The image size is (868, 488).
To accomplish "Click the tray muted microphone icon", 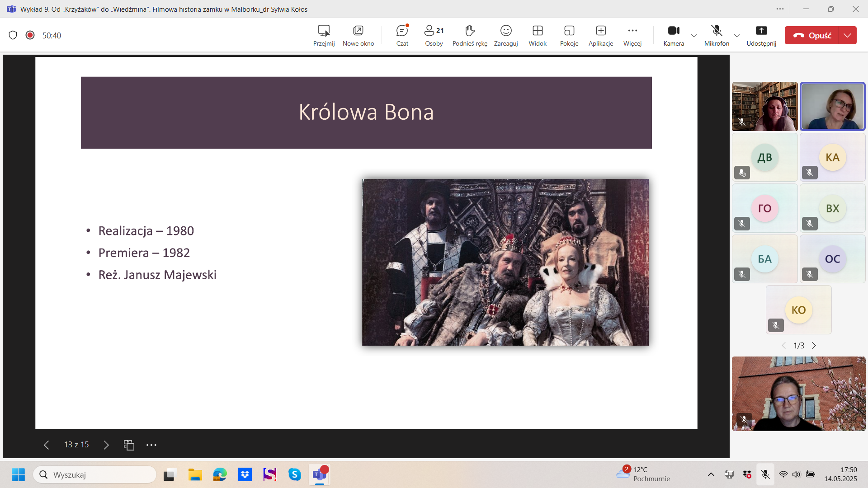I will (765, 474).
